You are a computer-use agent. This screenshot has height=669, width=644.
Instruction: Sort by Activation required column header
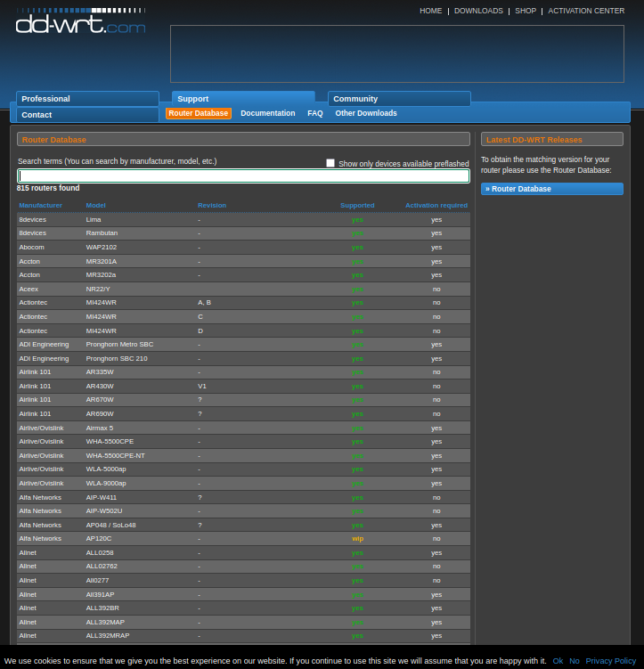tap(436, 205)
